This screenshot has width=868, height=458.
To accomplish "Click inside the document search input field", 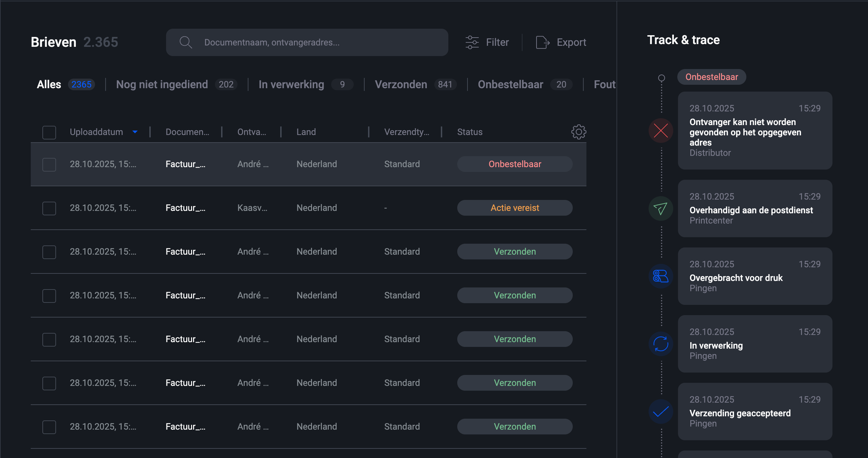I will (308, 42).
